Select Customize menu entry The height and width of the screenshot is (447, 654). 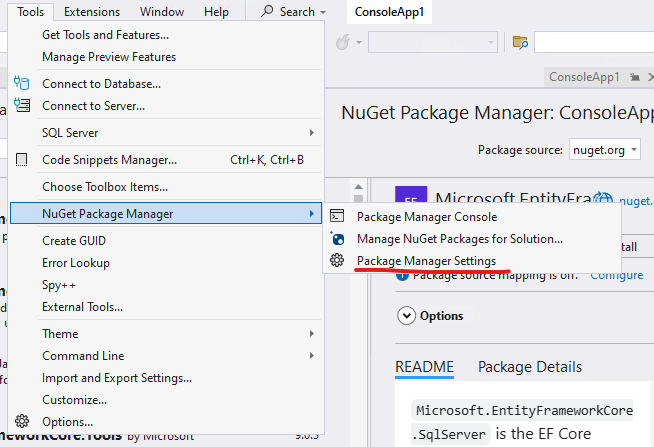pyautogui.click(x=74, y=400)
